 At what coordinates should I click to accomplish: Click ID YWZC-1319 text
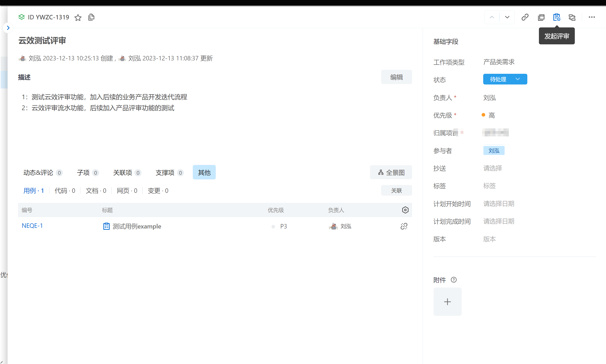[48, 17]
